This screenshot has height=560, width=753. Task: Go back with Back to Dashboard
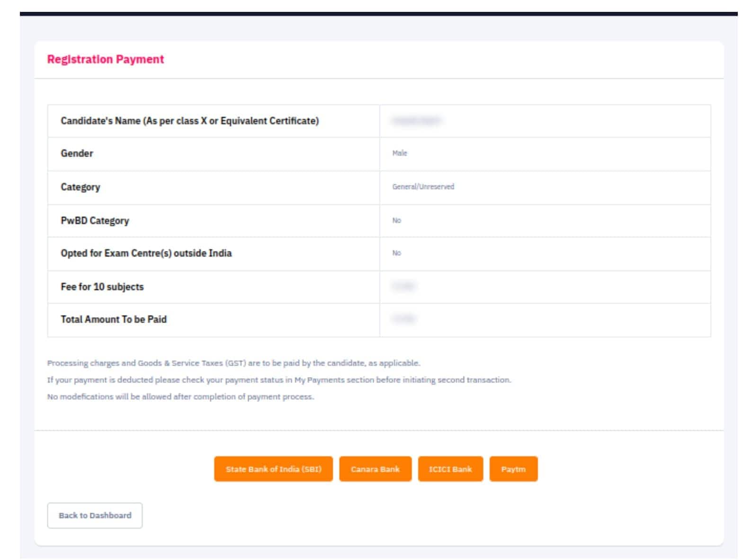pos(95,515)
